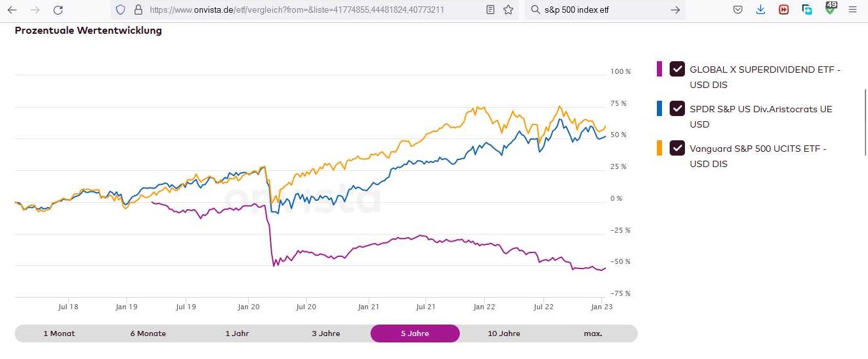Switch chart to 10 Jahre range
Image resolution: width=868 pixels, height=359 pixels.
[x=504, y=333]
